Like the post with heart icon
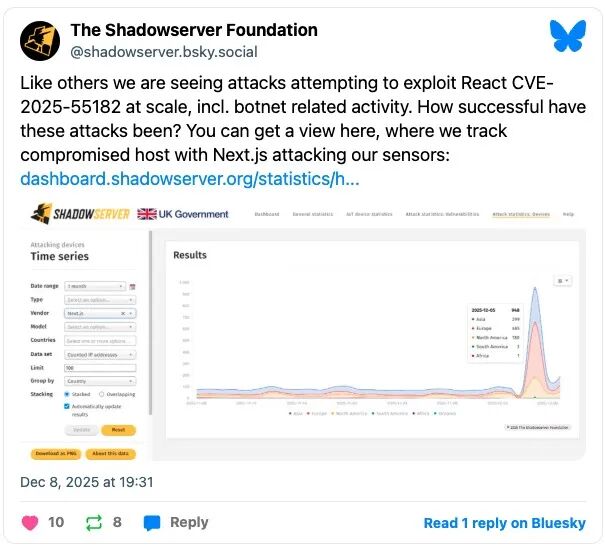This screenshot has width=605, height=549. [x=30, y=523]
